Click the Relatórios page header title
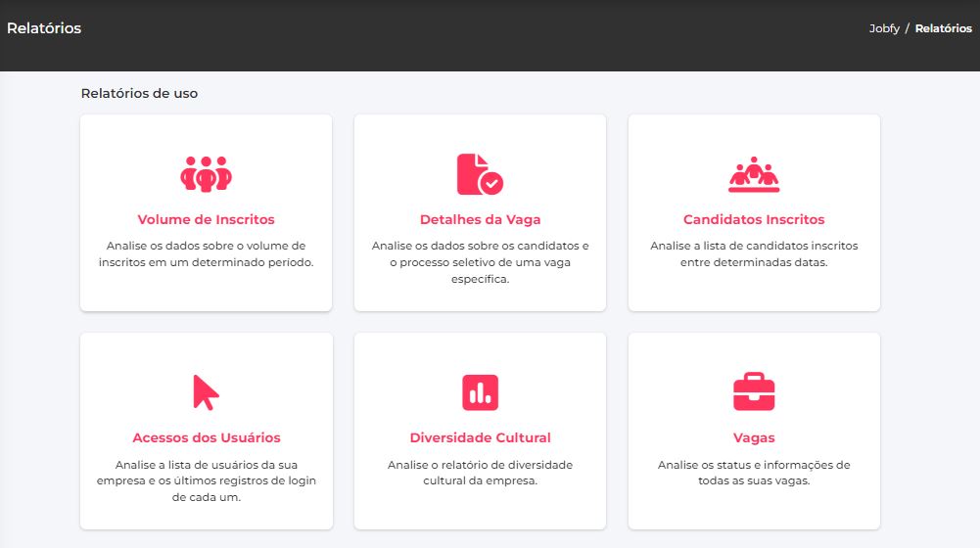980x548 pixels. [44, 28]
